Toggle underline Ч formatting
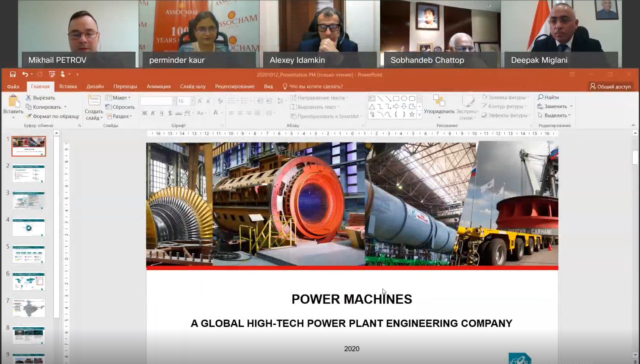Screen dimensions: 640x364 (161, 113)
